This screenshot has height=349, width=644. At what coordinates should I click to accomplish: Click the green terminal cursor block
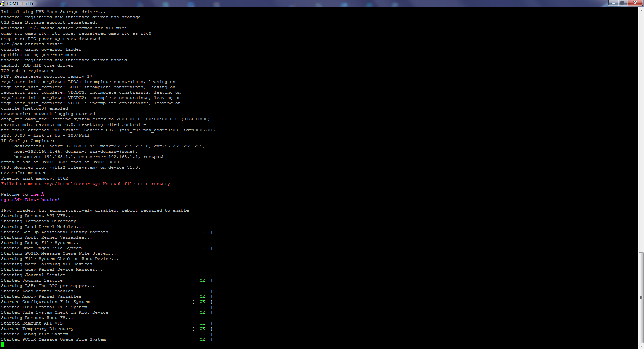point(2,345)
